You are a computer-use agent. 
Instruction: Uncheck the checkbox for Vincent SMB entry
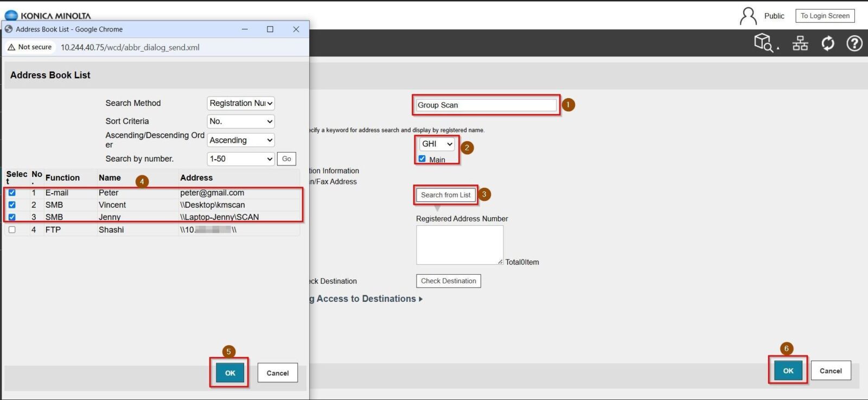click(12, 205)
